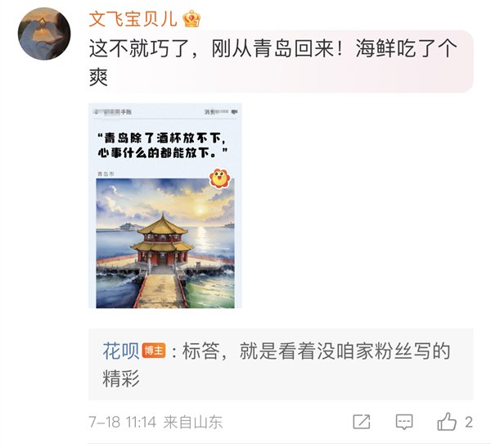Open username 文飞宝贝儿 link
Image resolution: width=491 pixels, height=448 pixels.
coord(133,19)
